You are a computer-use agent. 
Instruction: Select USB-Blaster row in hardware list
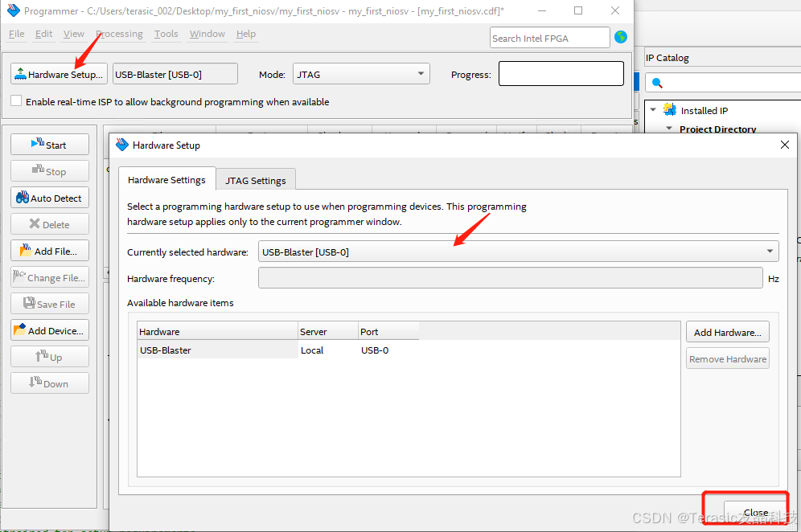(409, 350)
